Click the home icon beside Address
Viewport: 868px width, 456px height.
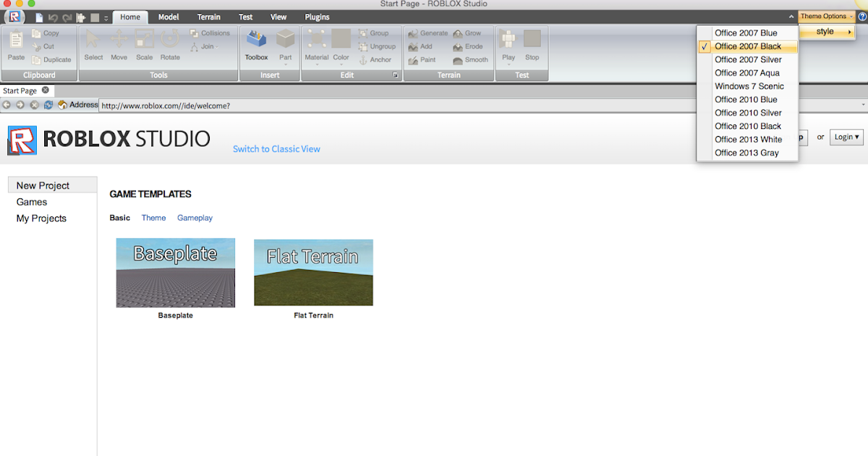62,105
